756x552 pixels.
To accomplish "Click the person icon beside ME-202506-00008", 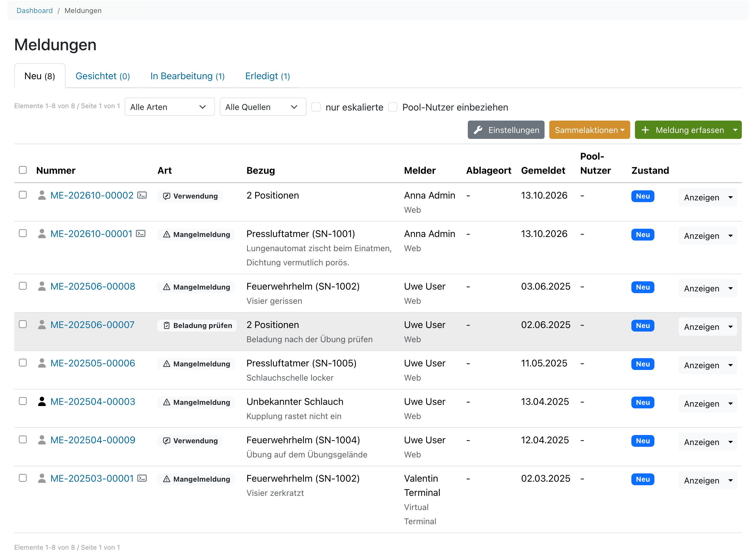I will [42, 286].
